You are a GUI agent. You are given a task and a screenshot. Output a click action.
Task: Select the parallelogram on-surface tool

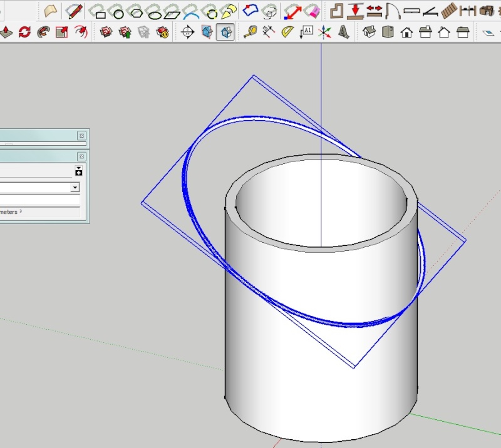(172, 12)
